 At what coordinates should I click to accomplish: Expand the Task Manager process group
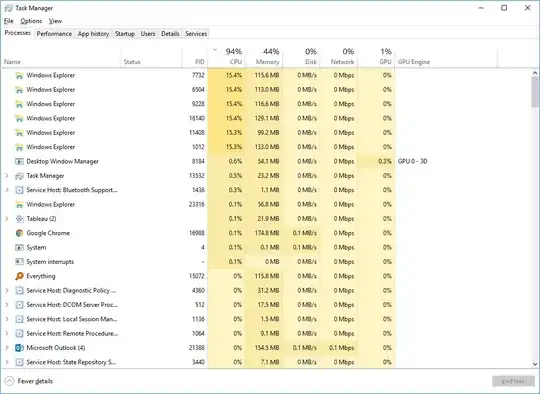[7, 176]
